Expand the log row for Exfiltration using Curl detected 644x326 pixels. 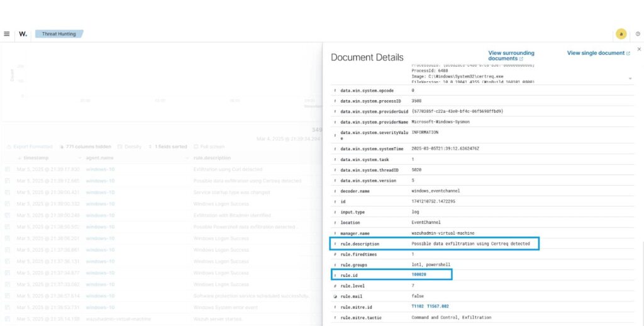pyautogui.click(x=7, y=169)
